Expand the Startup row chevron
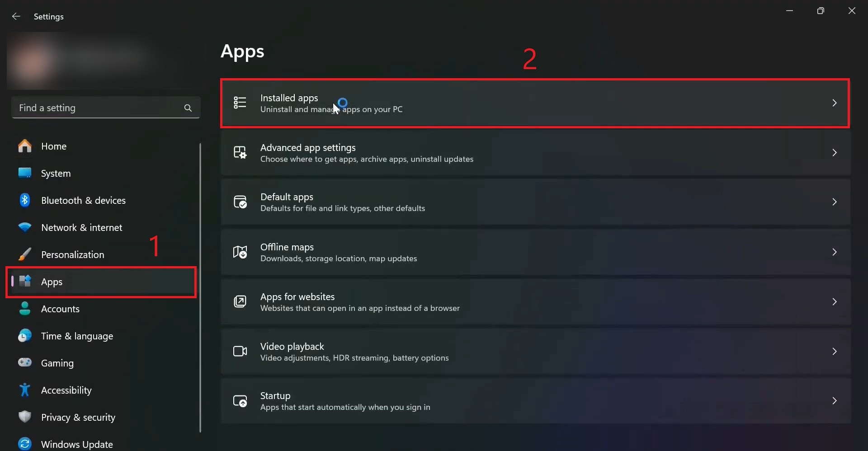 click(835, 401)
